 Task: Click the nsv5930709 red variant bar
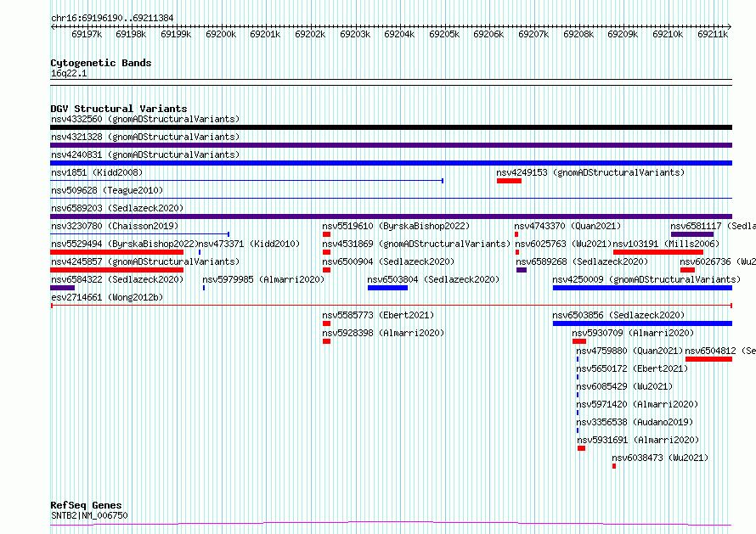(x=579, y=341)
